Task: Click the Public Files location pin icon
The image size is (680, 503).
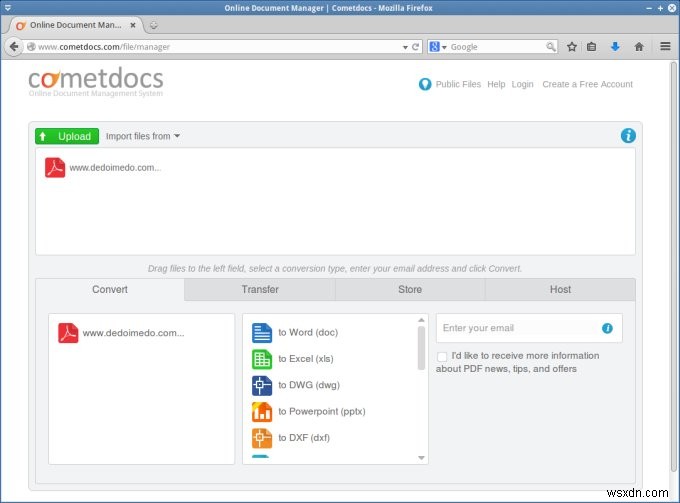Action: pyautogui.click(x=425, y=84)
